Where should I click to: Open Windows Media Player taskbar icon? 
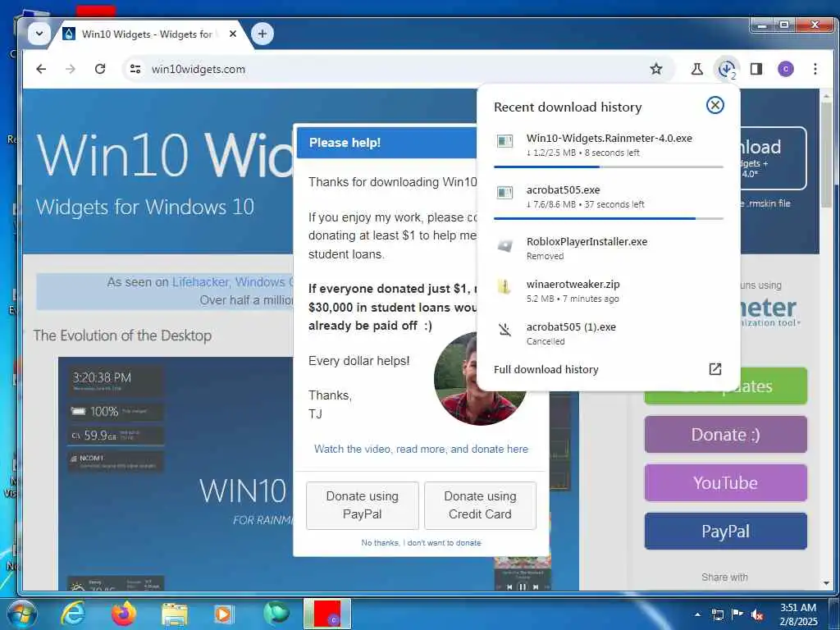point(223,614)
